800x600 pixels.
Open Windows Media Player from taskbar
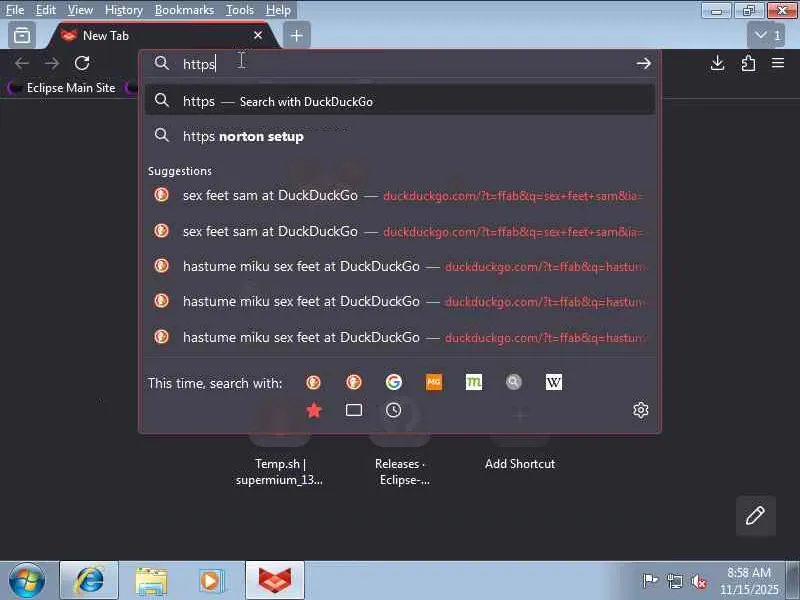pyautogui.click(x=211, y=581)
